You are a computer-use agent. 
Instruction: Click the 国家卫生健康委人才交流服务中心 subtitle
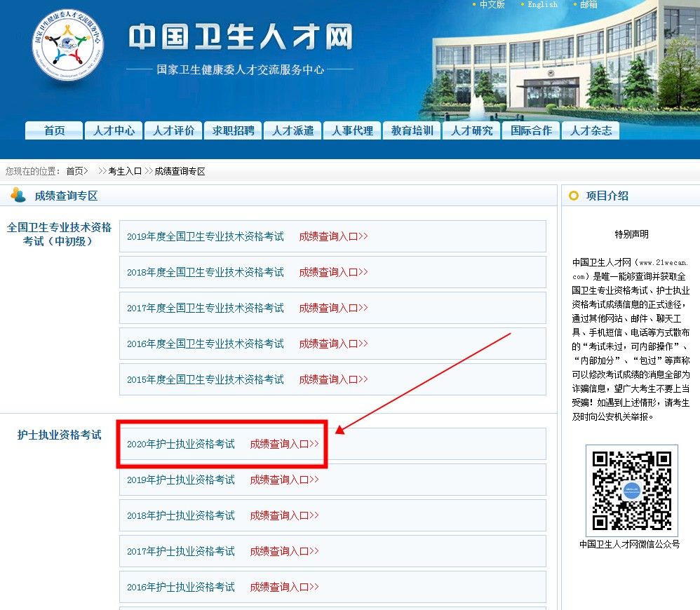click(x=240, y=69)
